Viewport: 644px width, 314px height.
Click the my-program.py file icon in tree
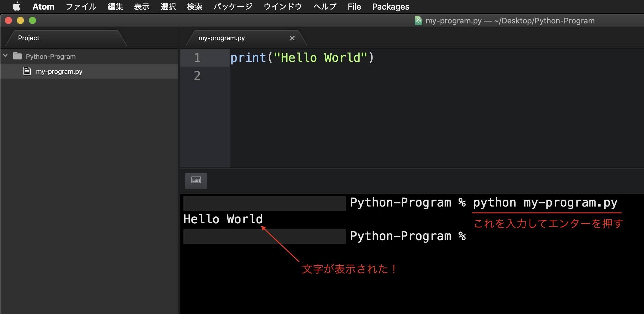pos(27,71)
